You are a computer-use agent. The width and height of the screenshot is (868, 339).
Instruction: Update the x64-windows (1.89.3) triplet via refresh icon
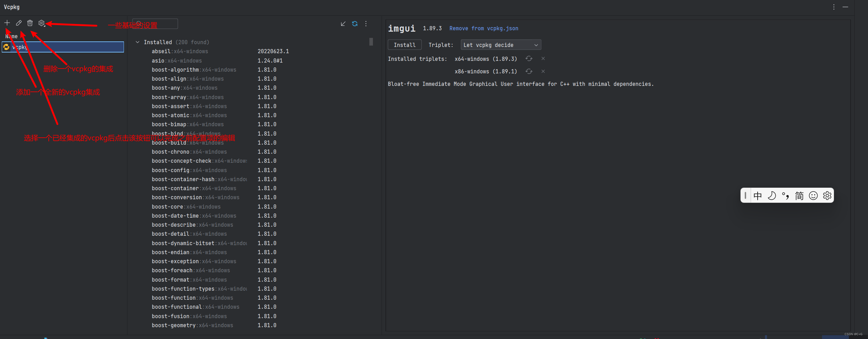529,59
